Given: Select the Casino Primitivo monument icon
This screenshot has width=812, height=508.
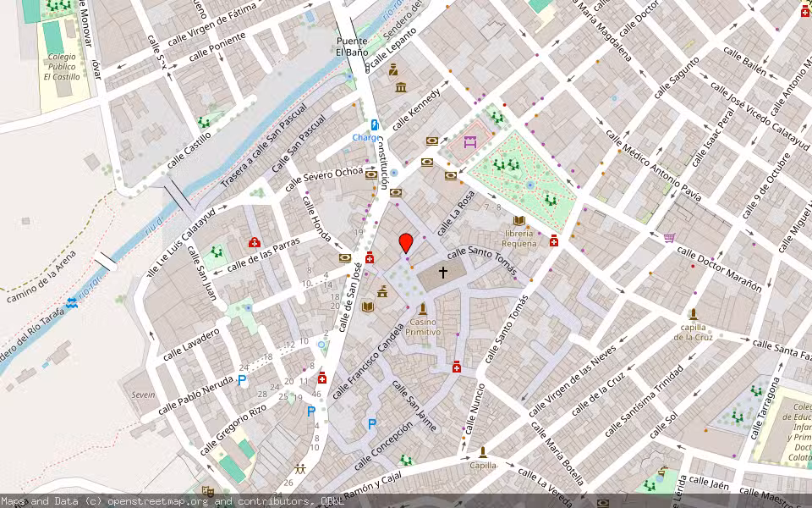Looking at the screenshot, I should click(423, 309).
